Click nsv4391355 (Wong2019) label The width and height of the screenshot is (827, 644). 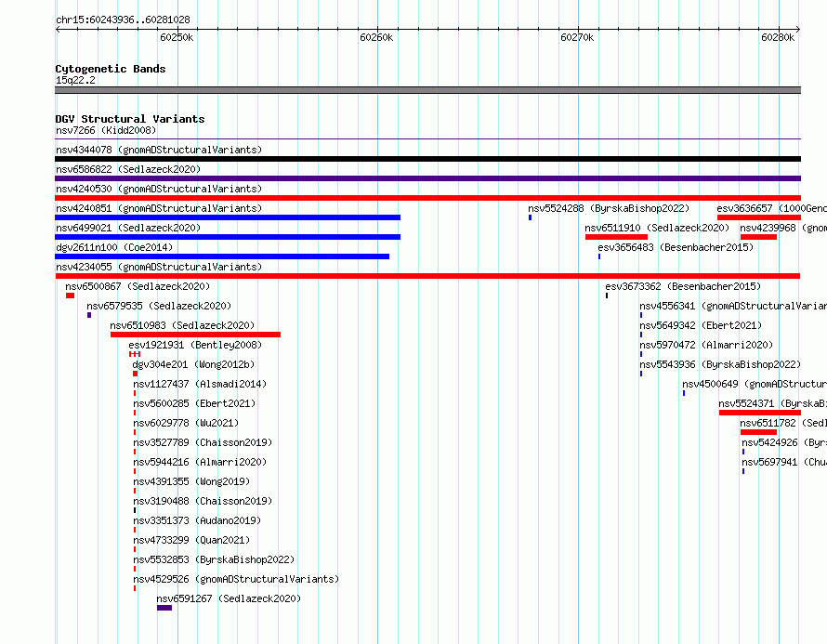click(x=191, y=481)
